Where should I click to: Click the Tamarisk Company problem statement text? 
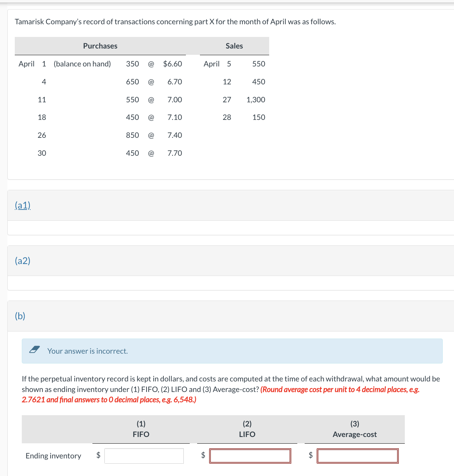[x=175, y=21]
